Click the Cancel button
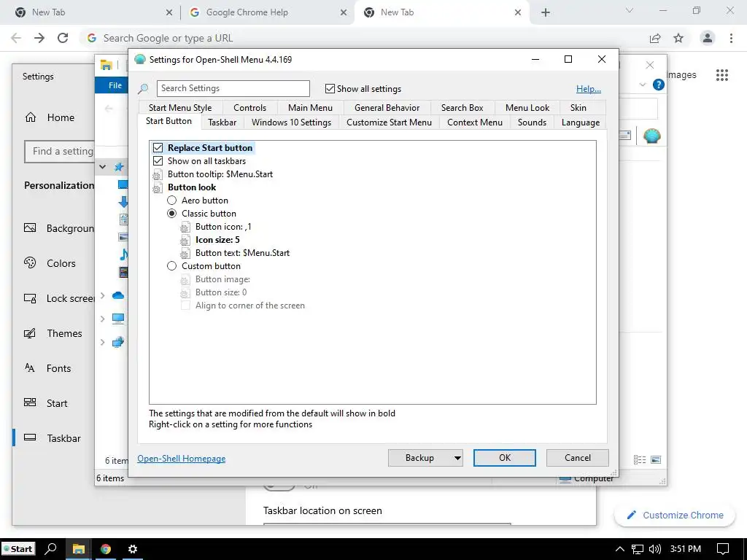The width and height of the screenshot is (747, 560). click(x=578, y=458)
